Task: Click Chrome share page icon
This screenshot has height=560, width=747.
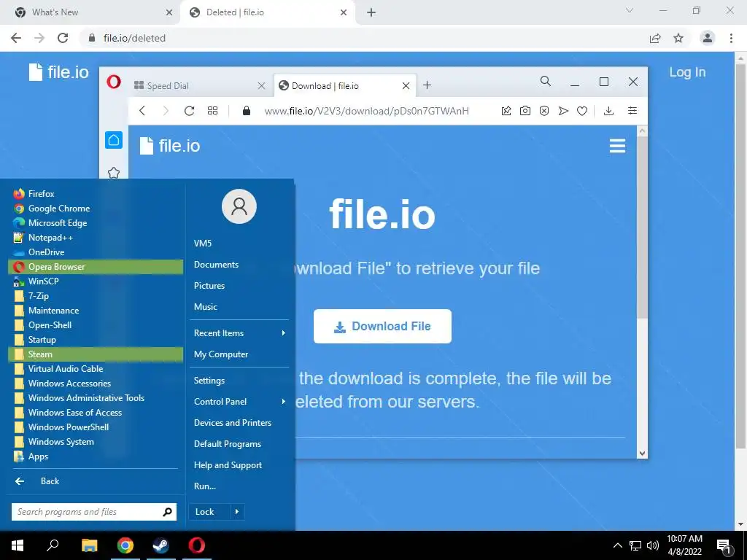Action: (x=655, y=38)
